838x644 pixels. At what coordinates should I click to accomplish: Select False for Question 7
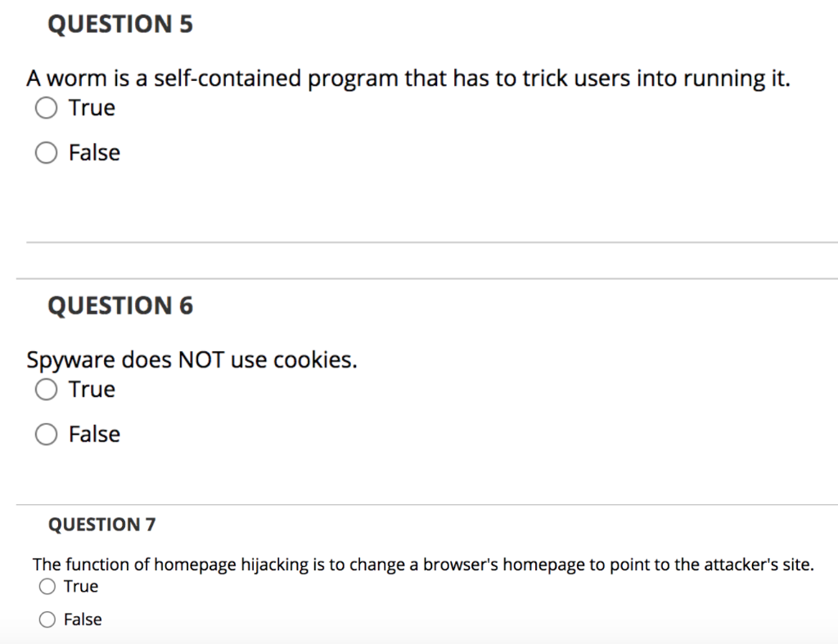click(x=47, y=619)
